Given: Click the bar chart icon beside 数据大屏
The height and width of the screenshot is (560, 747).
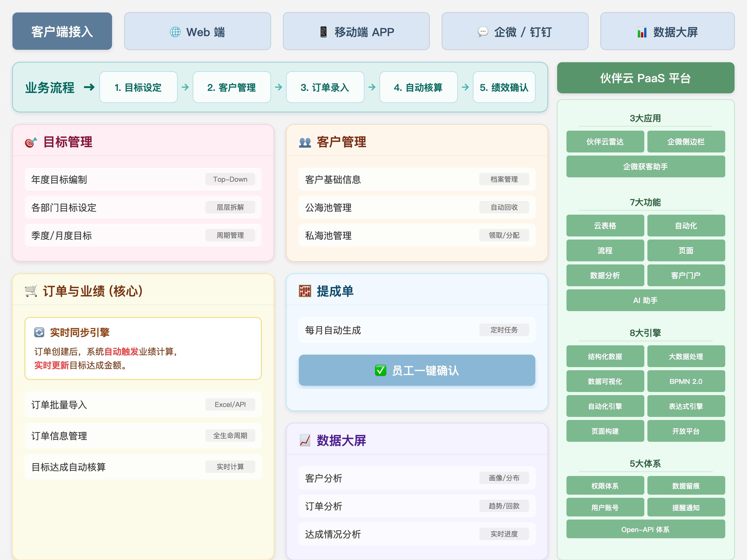Looking at the screenshot, I should pyautogui.click(x=642, y=32).
